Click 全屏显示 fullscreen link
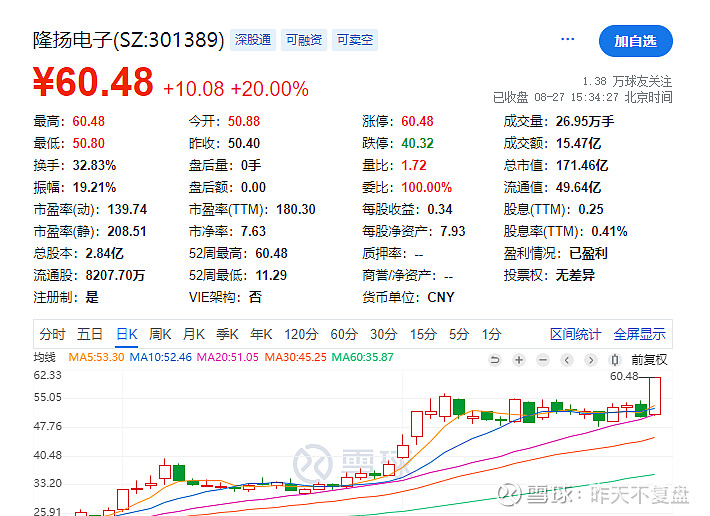710x516 pixels. point(639,334)
